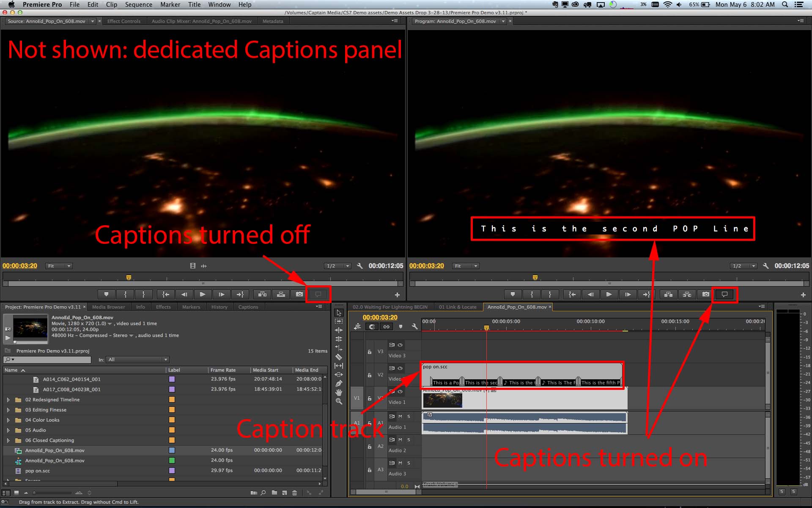812x508 pixels.
Task: Switch to Effect Controls tab
Action: click(124, 21)
